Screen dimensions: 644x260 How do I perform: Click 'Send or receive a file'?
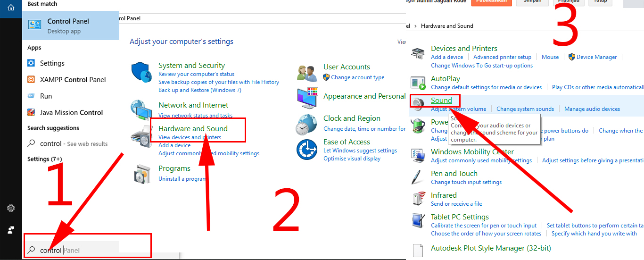pyautogui.click(x=456, y=204)
